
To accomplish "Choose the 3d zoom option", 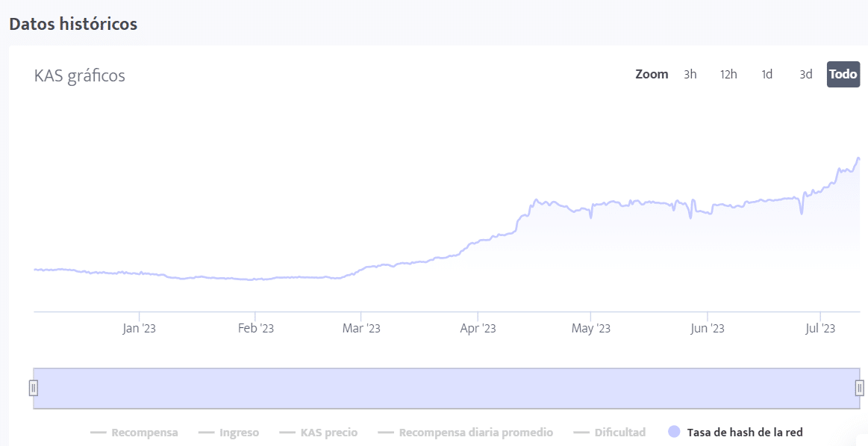I will 805,75.
